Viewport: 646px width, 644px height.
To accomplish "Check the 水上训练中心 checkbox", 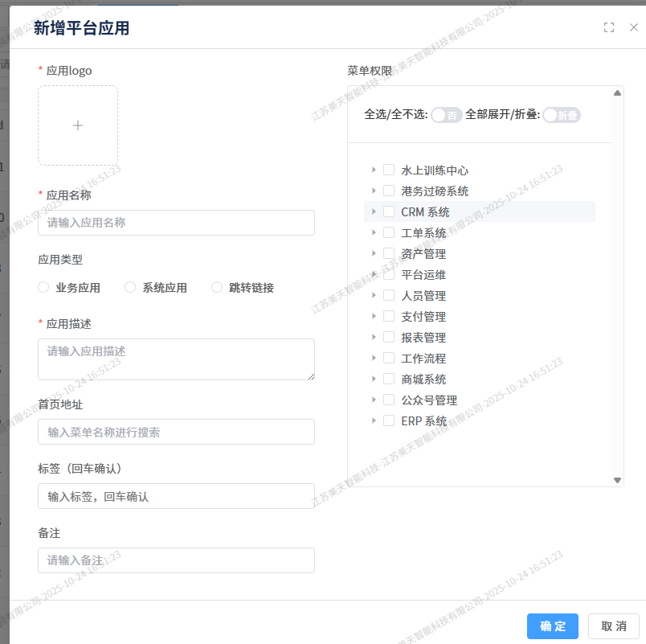I will pos(389,170).
